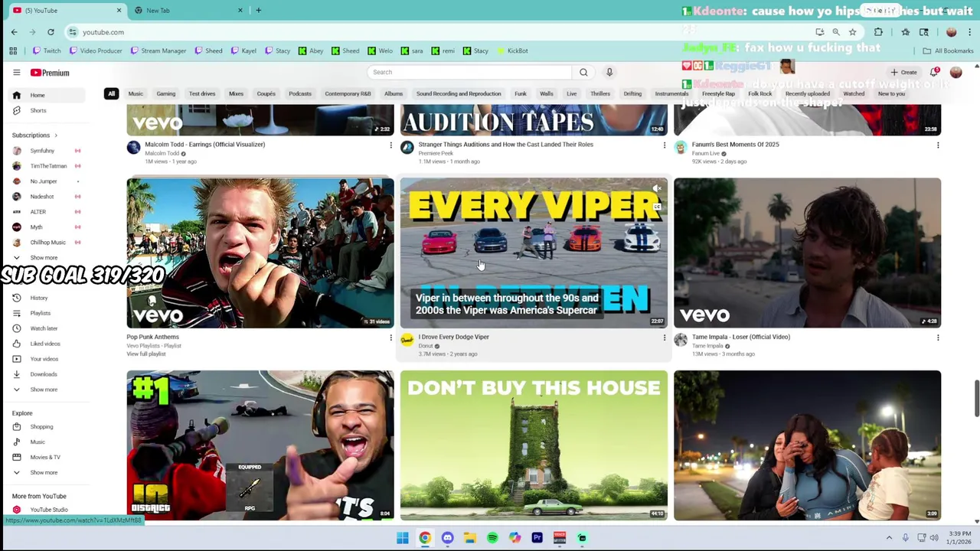Image resolution: width=980 pixels, height=551 pixels.
Task: Open options menu for Fanum's Best Moments video
Action: 938,145
